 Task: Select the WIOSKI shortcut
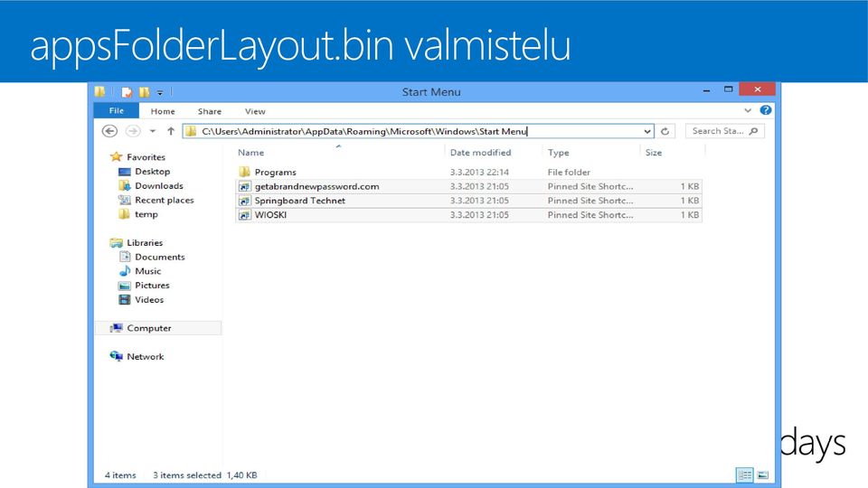[x=468, y=215]
